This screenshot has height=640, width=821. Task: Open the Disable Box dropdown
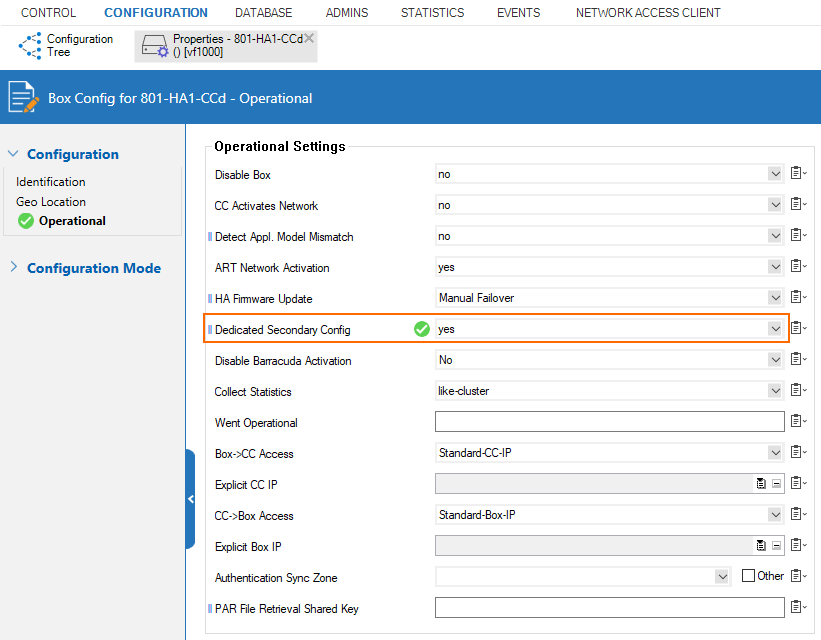[775, 174]
